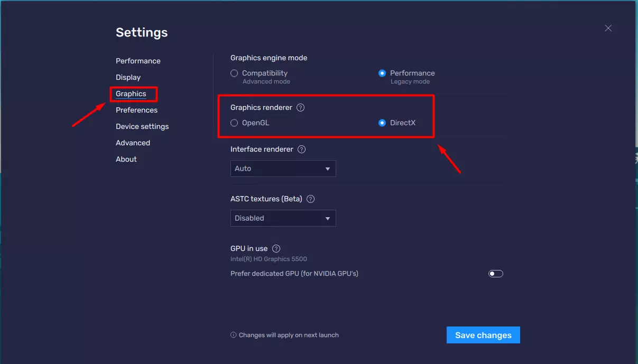
Task: Click help icon beside Interface renderer
Action: pyautogui.click(x=301, y=150)
